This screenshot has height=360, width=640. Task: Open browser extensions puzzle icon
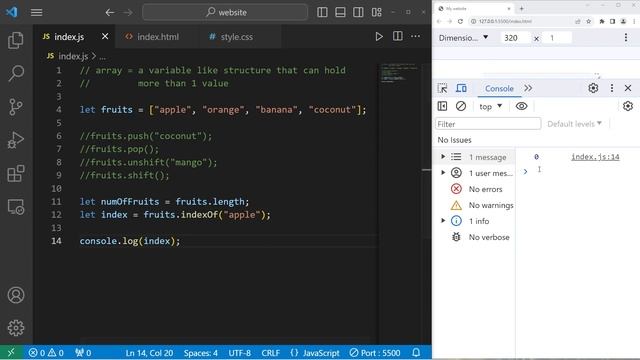602,21
